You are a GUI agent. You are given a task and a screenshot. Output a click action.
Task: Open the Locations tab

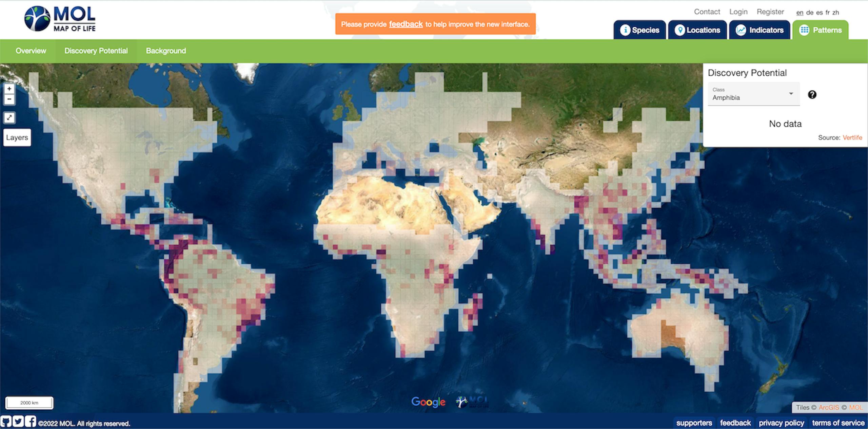pos(697,30)
